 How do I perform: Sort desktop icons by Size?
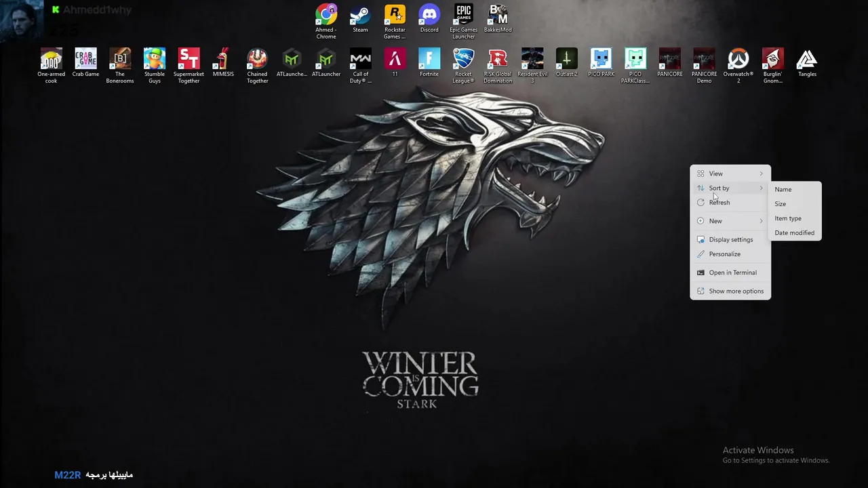[x=795, y=204]
